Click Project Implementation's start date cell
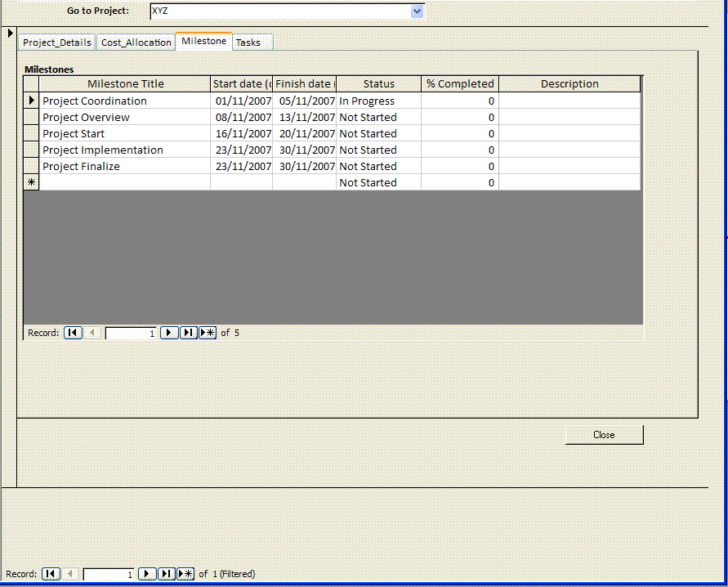This screenshot has height=587, width=728. 241,150
